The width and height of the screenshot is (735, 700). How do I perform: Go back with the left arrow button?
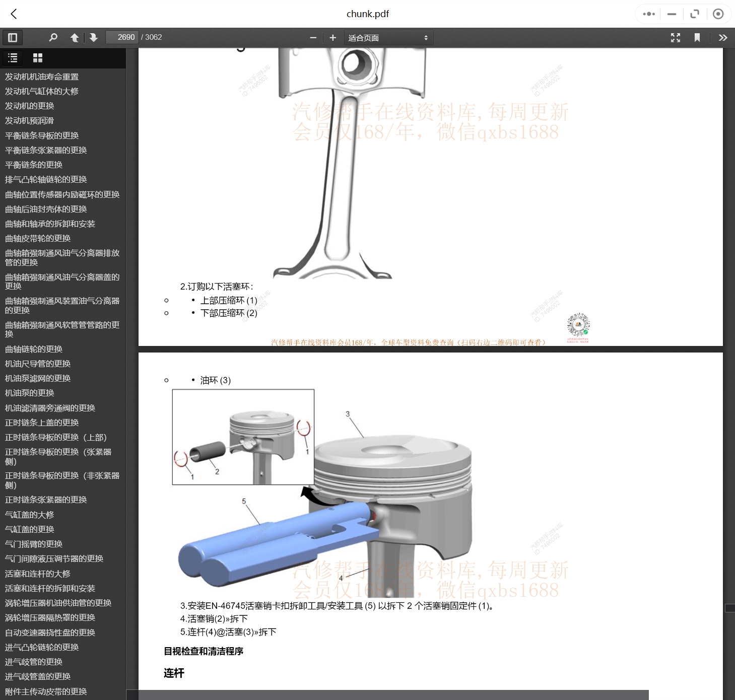(14, 14)
